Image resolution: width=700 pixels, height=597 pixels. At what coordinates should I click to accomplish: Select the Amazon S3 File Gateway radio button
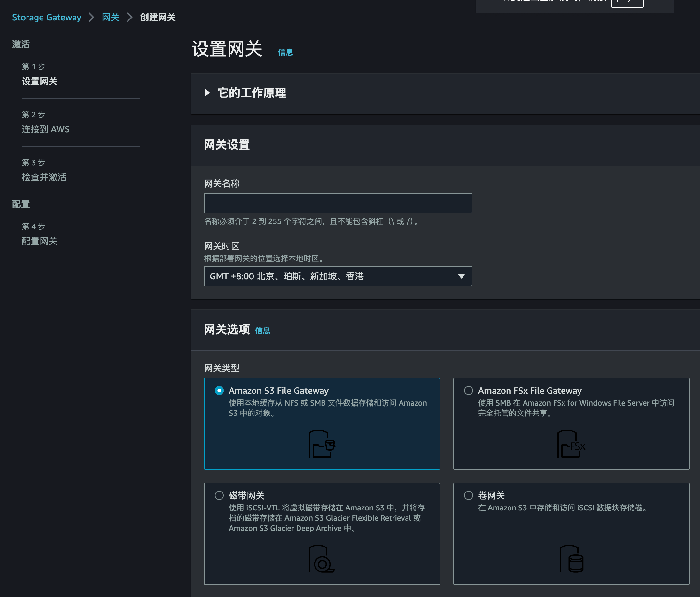pyautogui.click(x=219, y=391)
